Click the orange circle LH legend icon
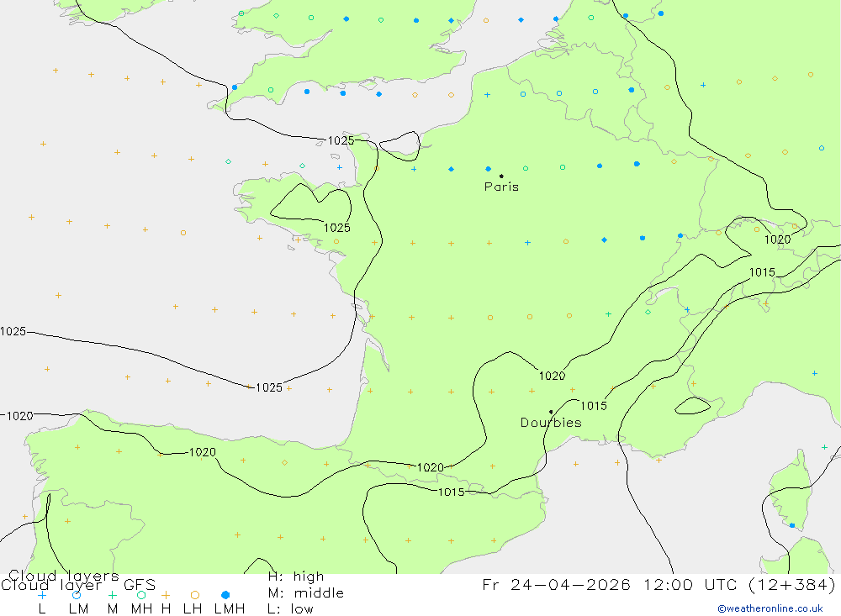 click(195, 595)
